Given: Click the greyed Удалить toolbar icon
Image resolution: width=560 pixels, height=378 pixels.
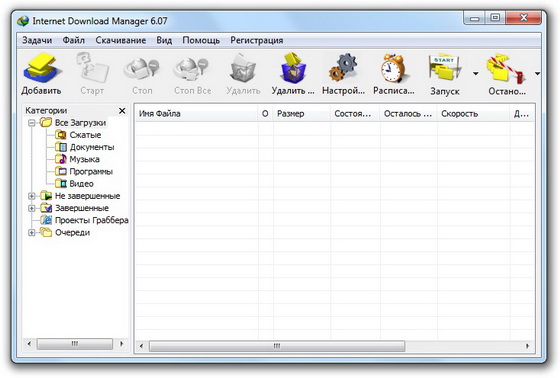Looking at the screenshot, I should click(243, 68).
